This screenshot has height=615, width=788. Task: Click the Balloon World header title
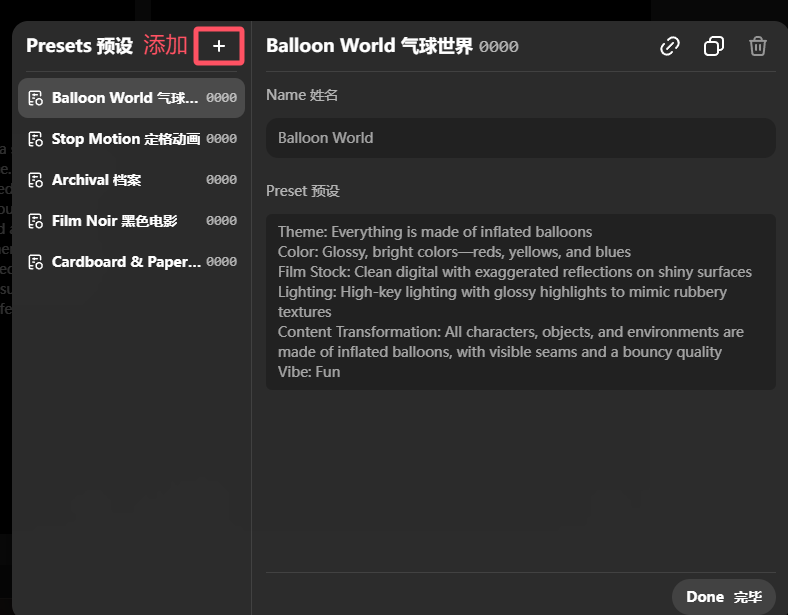coord(369,46)
